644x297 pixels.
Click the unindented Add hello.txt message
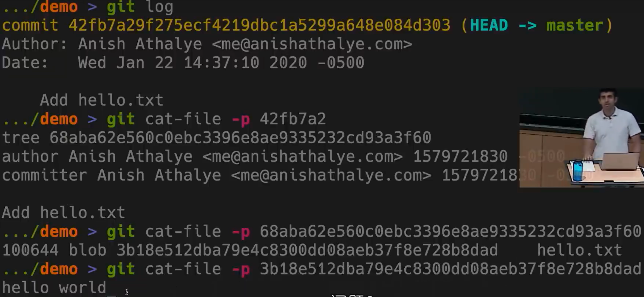[63, 212]
